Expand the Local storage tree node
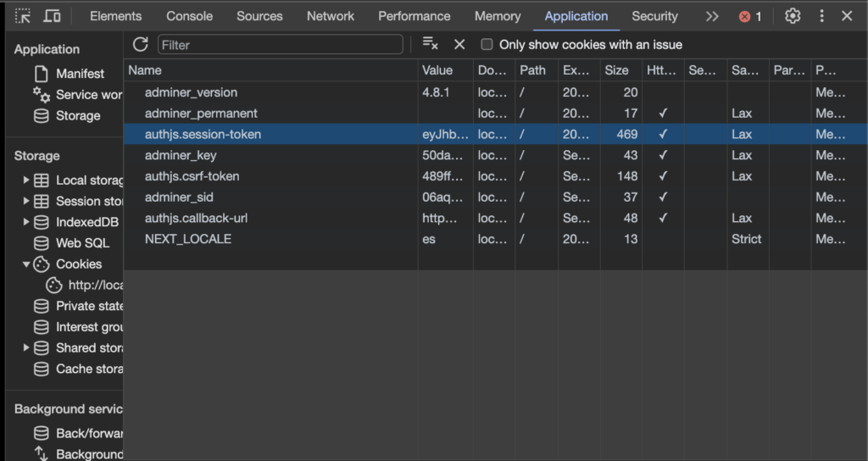 pyautogui.click(x=26, y=180)
